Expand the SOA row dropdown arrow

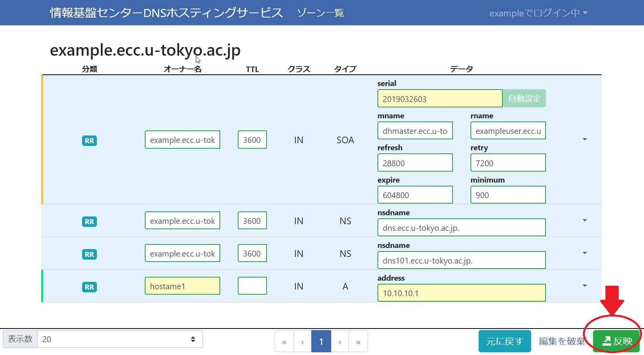coord(584,139)
